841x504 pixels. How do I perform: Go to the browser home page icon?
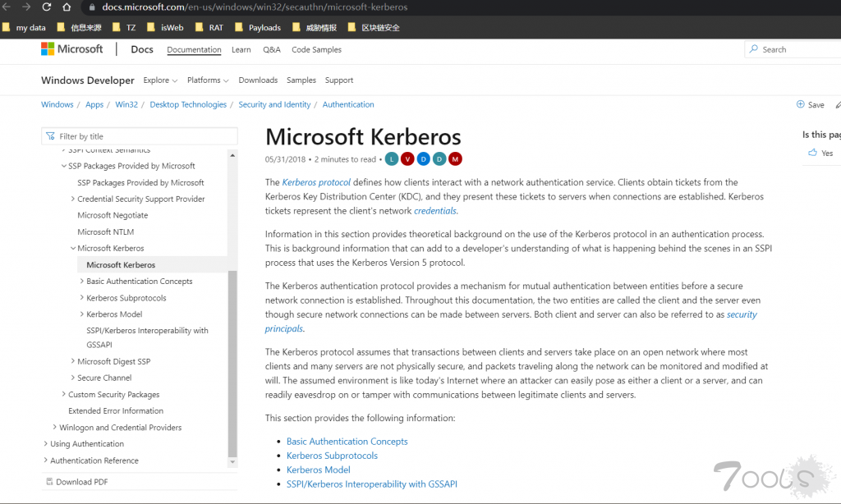coord(67,7)
